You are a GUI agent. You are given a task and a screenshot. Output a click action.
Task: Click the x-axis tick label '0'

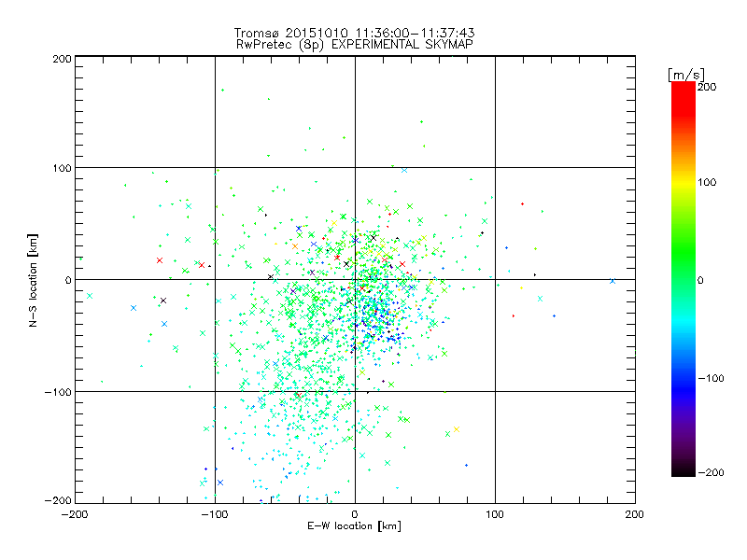pos(355,514)
